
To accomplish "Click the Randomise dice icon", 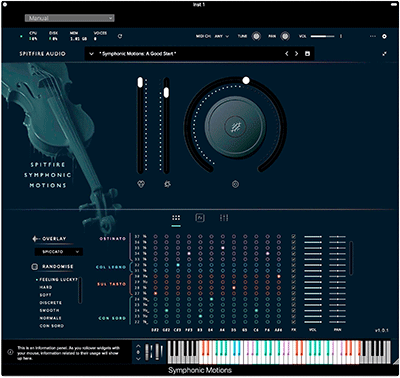I will point(34,267).
